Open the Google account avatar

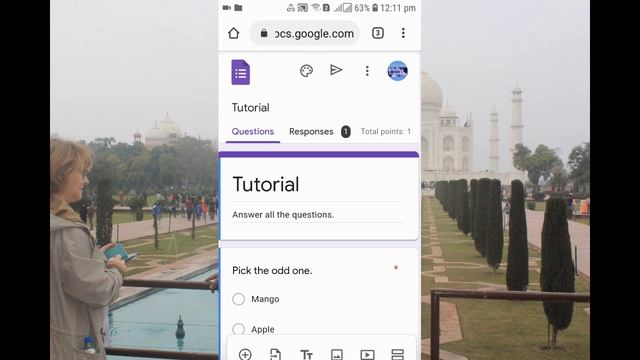[397, 71]
